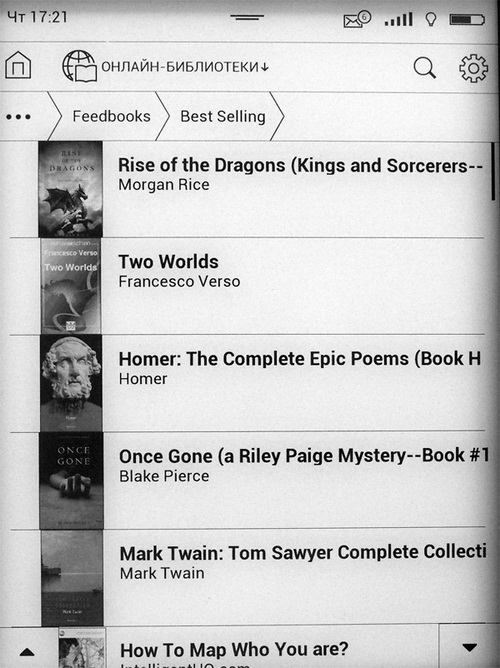Click the list scrollbar on right edge
The image size is (500, 668).
coord(493,172)
